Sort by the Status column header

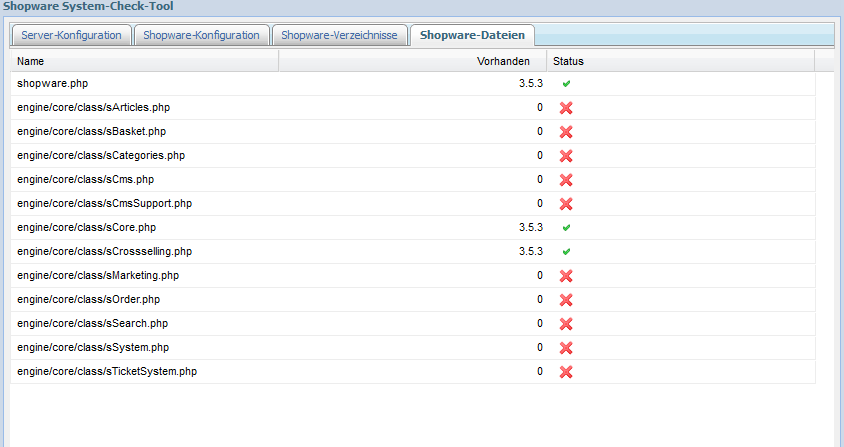coord(680,61)
